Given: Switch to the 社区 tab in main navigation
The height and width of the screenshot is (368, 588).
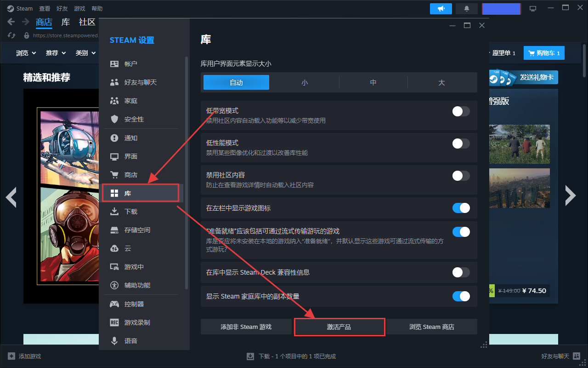Looking at the screenshot, I should pyautogui.click(x=87, y=22).
